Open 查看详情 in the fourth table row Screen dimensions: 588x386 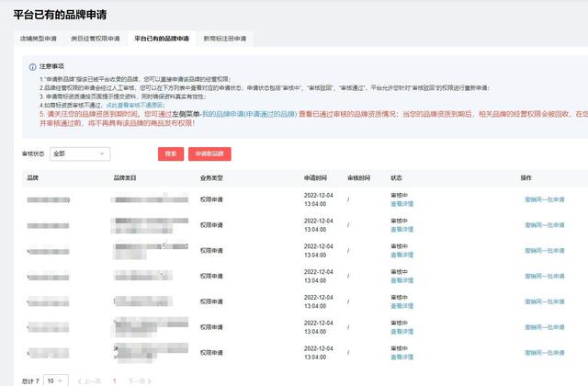(402, 280)
